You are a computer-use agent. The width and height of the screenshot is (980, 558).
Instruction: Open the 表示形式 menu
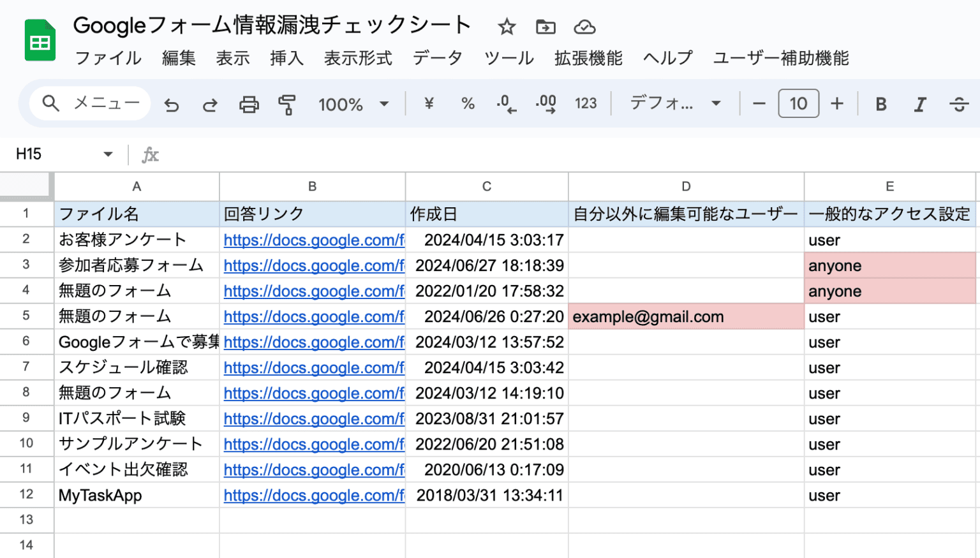pos(357,58)
